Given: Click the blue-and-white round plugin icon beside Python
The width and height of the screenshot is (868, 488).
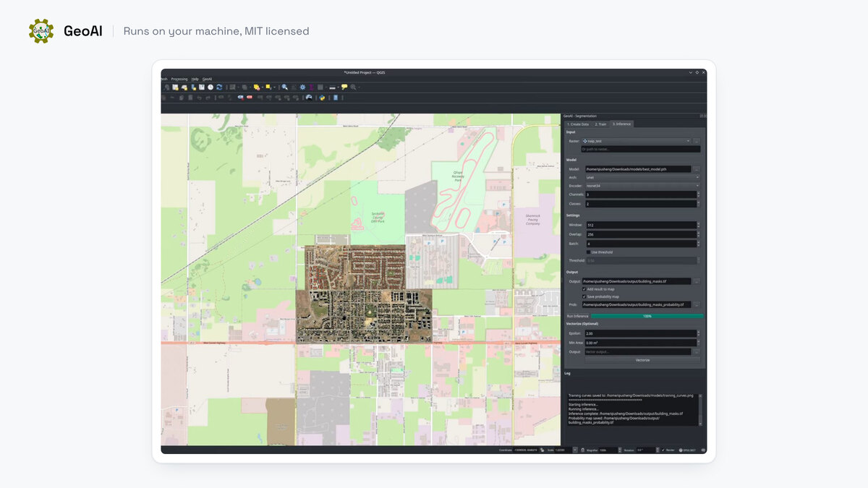Looking at the screenshot, I should [x=309, y=98].
